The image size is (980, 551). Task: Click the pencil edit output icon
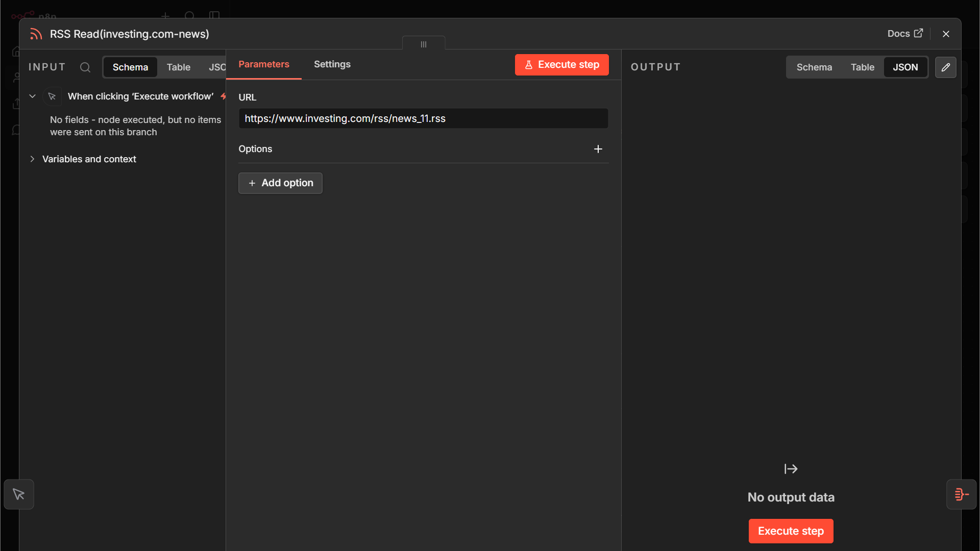pyautogui.click(x=945, y=67)
